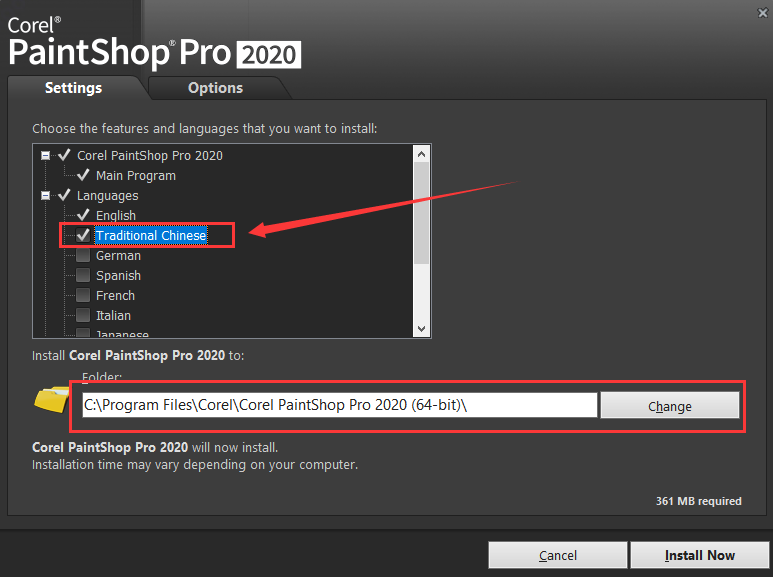Toggle the Main Program checkmark
The image size is (773, 577).
point(83,175)
